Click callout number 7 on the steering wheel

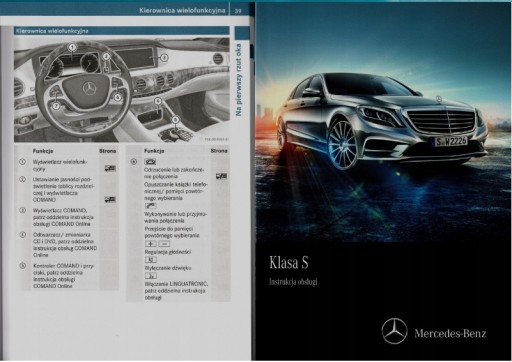(56, 106)
